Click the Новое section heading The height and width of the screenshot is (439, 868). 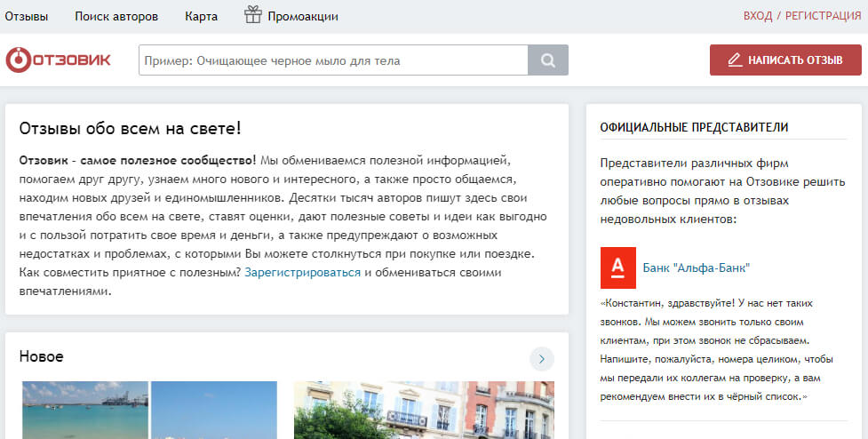[x=41, y=356]
